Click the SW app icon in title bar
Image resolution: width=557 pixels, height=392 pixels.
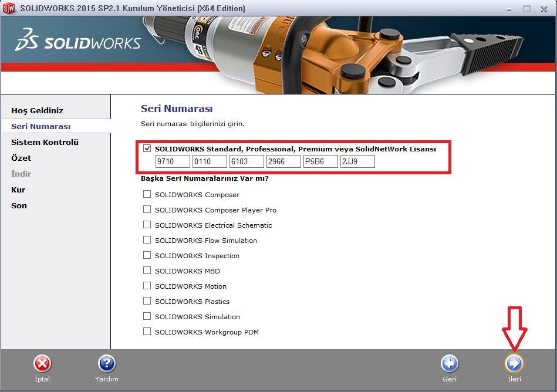[9, 8]
